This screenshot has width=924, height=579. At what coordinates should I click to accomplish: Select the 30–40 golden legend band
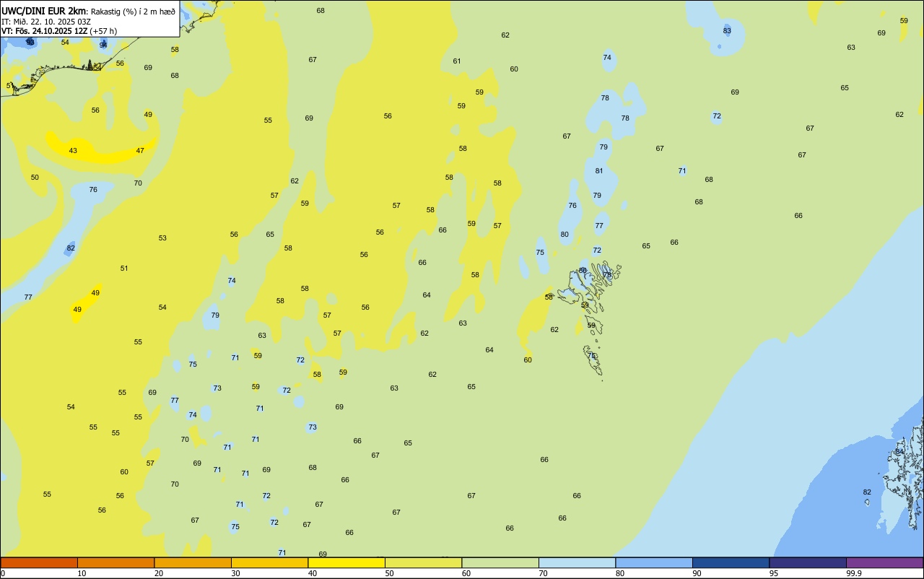pos(269,562)
